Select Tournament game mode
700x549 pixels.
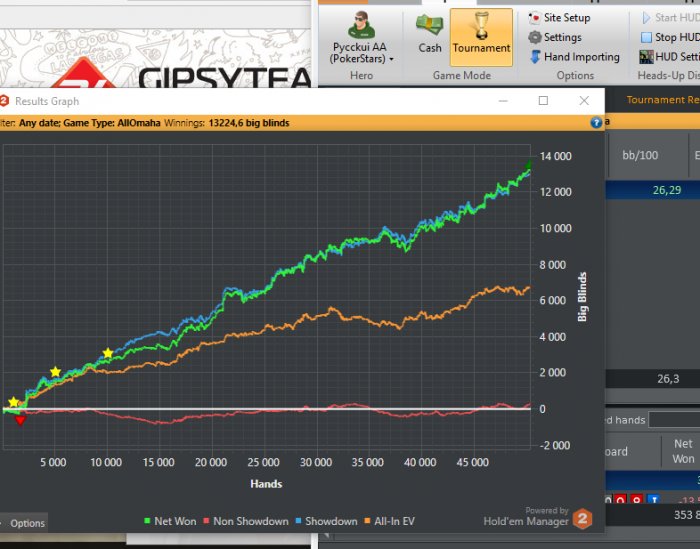(481, 37)
